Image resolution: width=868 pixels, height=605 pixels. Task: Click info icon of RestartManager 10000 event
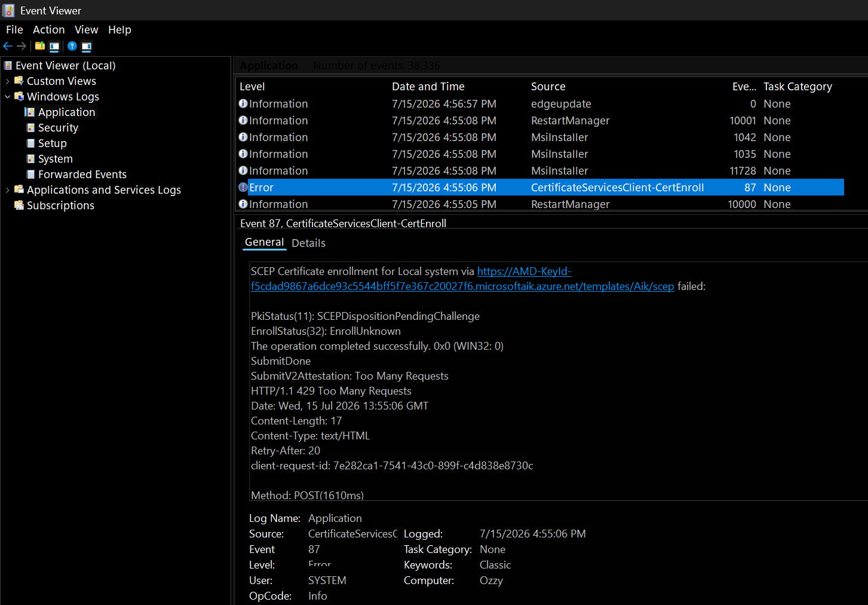click(243, 204)
